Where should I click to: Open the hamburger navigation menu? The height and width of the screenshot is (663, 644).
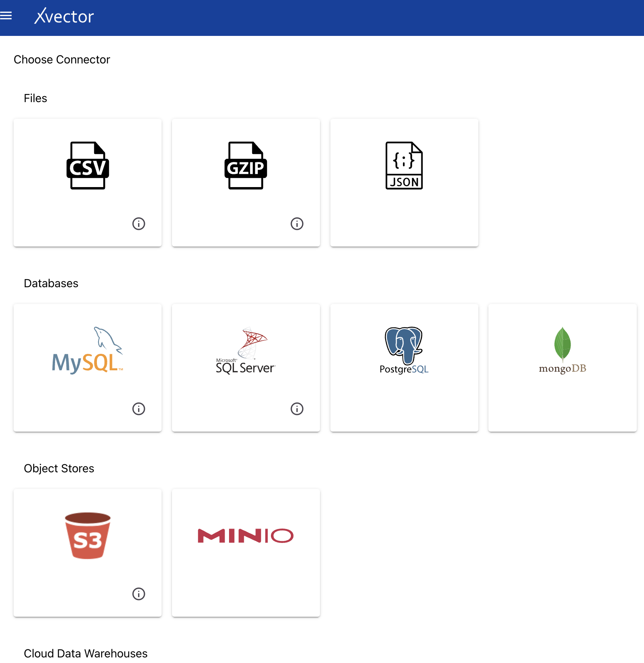6,16
